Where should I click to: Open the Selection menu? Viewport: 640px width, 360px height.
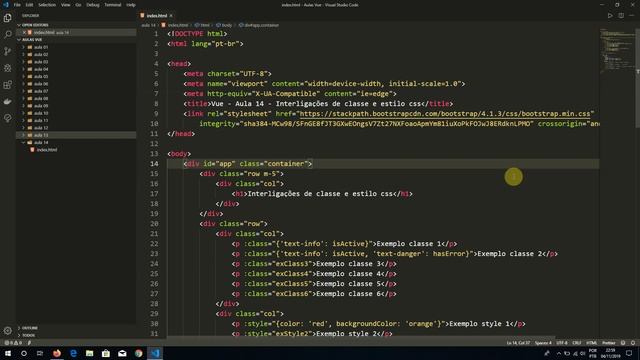point(47,5)
